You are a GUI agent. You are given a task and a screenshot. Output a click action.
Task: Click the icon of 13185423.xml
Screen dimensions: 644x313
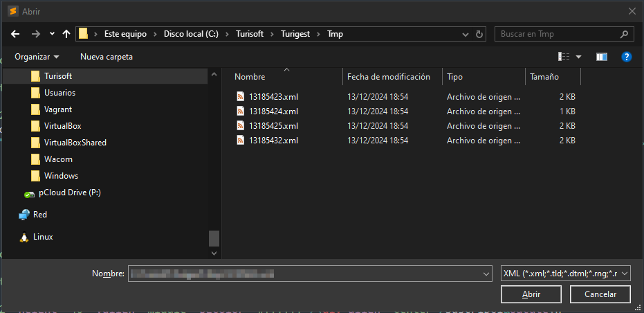point(241,97)
